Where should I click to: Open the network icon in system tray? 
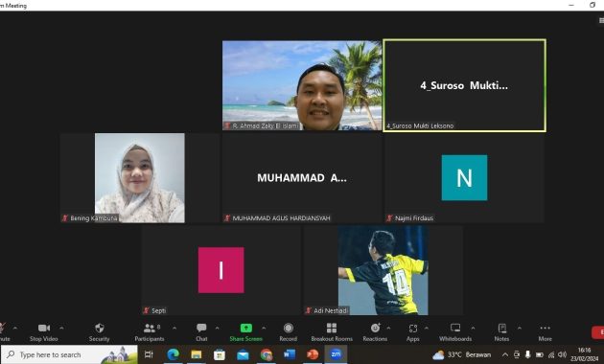[x=551, y=354]
